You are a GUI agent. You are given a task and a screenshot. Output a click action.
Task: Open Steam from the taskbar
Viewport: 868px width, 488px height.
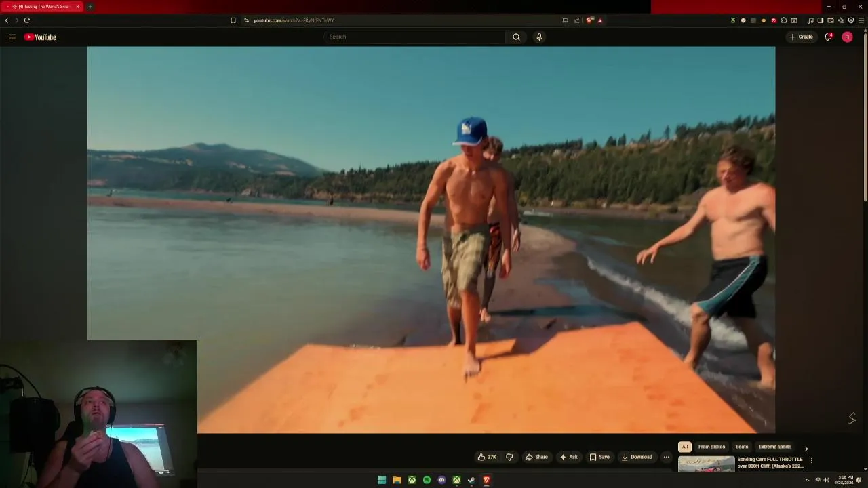point(471,480)
